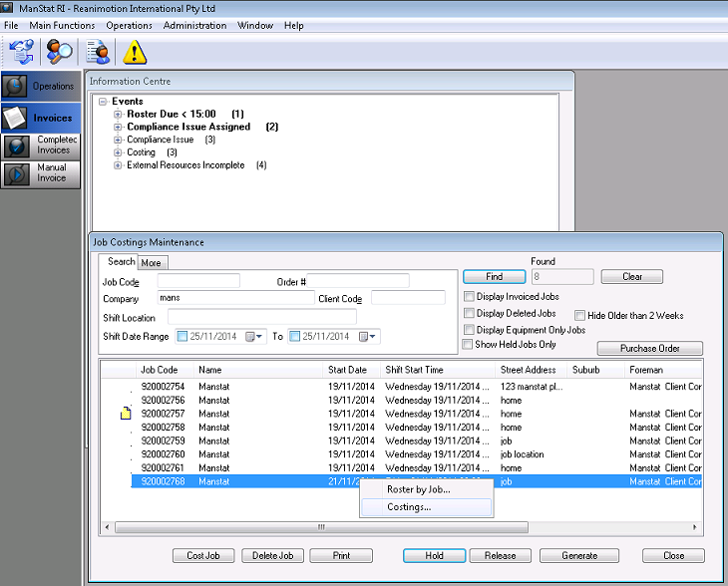Expand Roster Due < 15:00 node
The height and width of the screenshot is (586, 728).
pos(118,114)
